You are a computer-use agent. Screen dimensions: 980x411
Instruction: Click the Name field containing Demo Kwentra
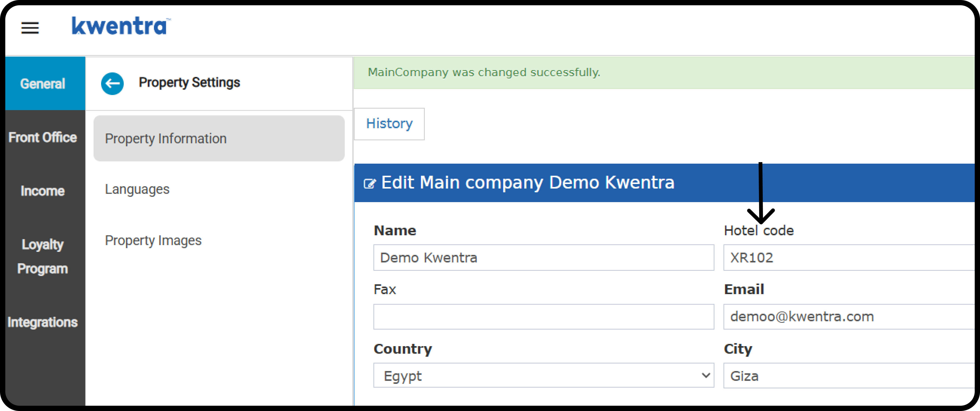pos(544,257)
